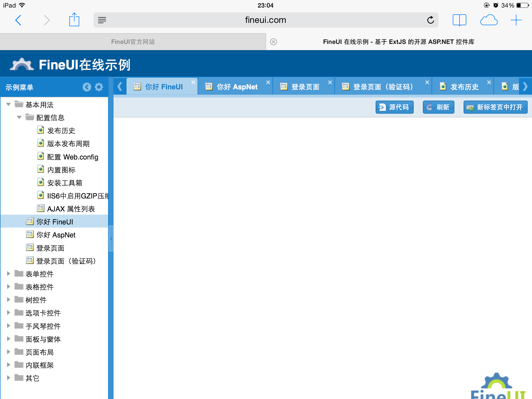Switch to FineUI官方网站 Safari tab
Screen dimensions: 532x399
pos(133,42)
